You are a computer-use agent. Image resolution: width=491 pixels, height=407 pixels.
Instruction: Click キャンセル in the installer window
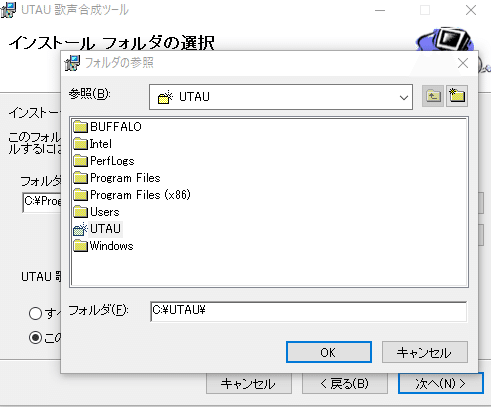[249, 384]
